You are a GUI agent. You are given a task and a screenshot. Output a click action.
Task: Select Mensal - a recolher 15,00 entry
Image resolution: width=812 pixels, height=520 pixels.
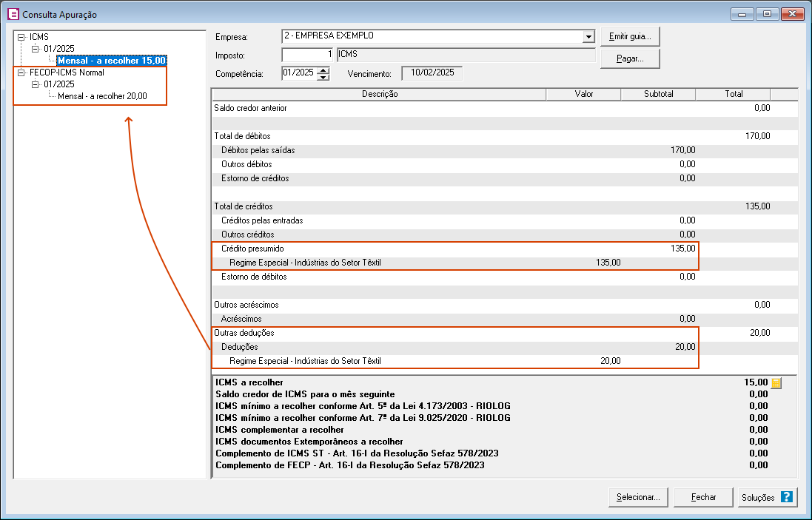(113, 60)
